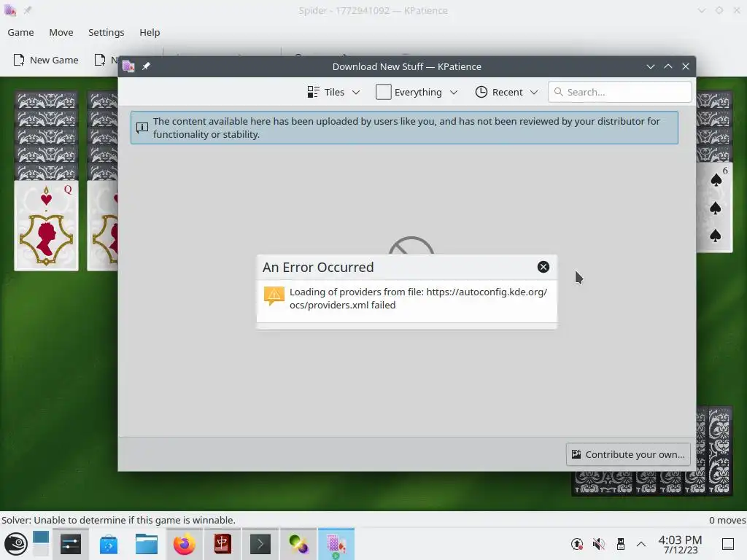Click the Show Desktop button
The image size is (747, 560).
coord(728,544)
